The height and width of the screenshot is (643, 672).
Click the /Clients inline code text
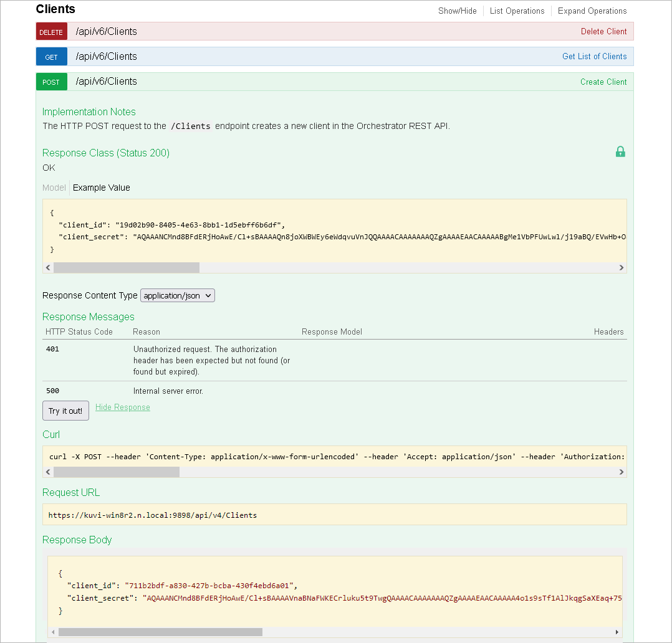191,126
